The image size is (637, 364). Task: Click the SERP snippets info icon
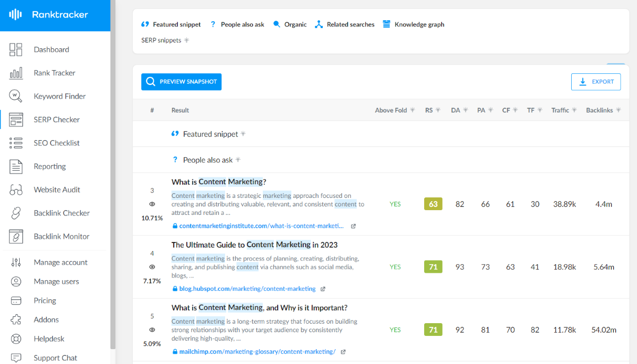(186, 40)
